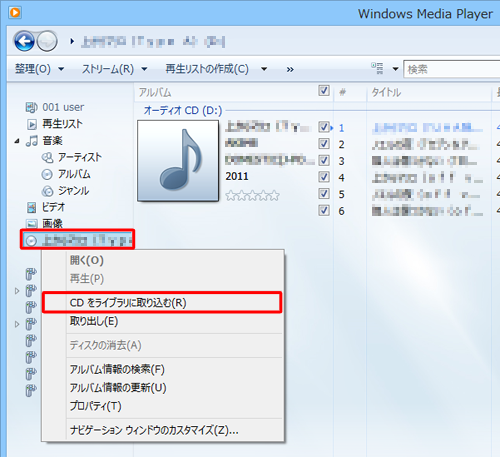This screenshot has width=500, height=457.
Task: Click the album year 2011 text
Action: click(x=237, y=176)
